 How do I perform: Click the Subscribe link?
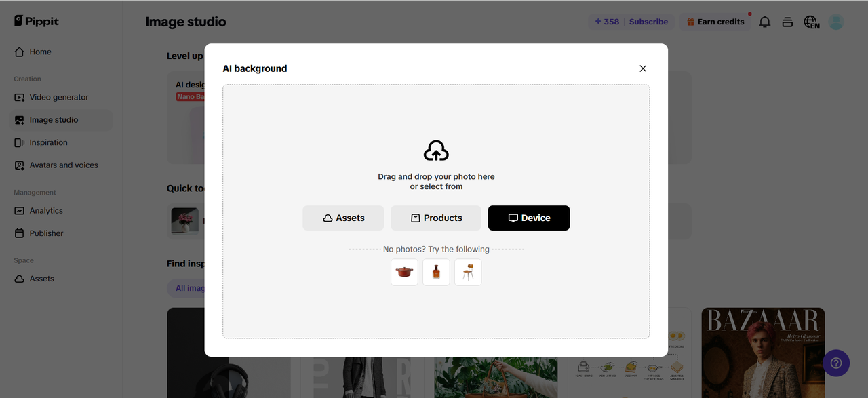click(648, 22)
